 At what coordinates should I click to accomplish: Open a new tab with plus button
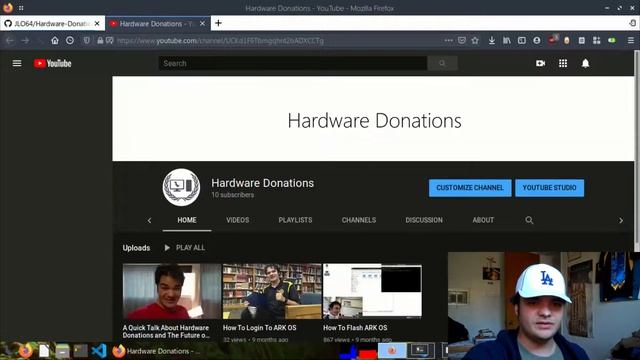pos(218,23)
